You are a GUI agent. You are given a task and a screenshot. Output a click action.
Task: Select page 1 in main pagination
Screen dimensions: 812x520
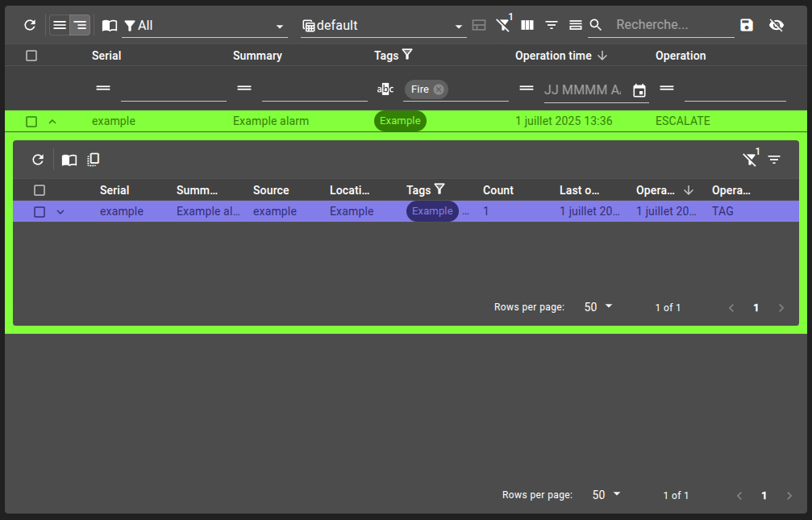764,496
